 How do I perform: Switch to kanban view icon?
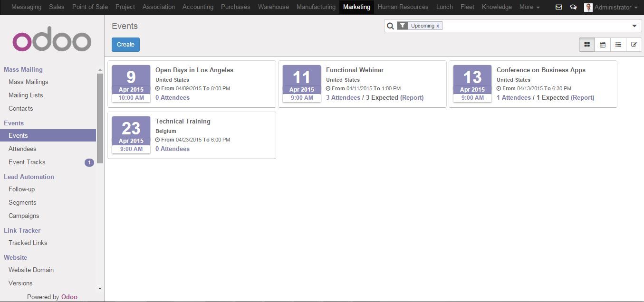(587, 45)
